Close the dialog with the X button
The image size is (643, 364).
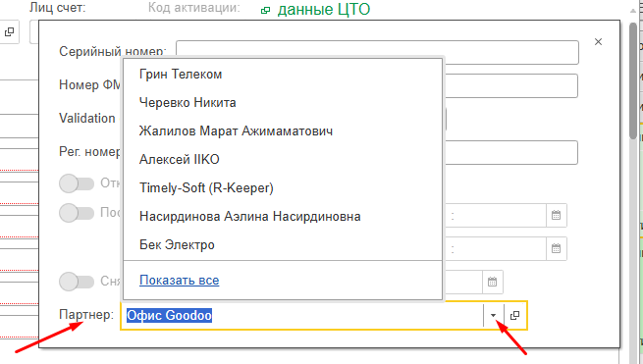tap(598, 42)
